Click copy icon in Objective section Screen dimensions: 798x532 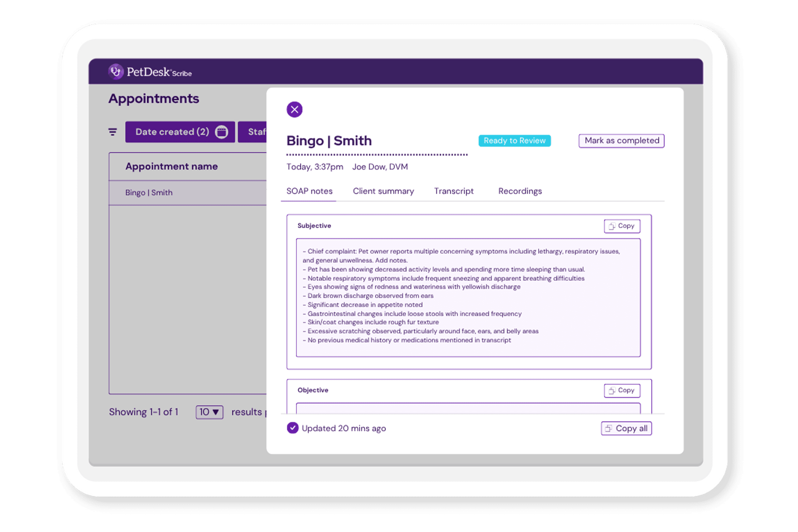click(x=612, y=391)
